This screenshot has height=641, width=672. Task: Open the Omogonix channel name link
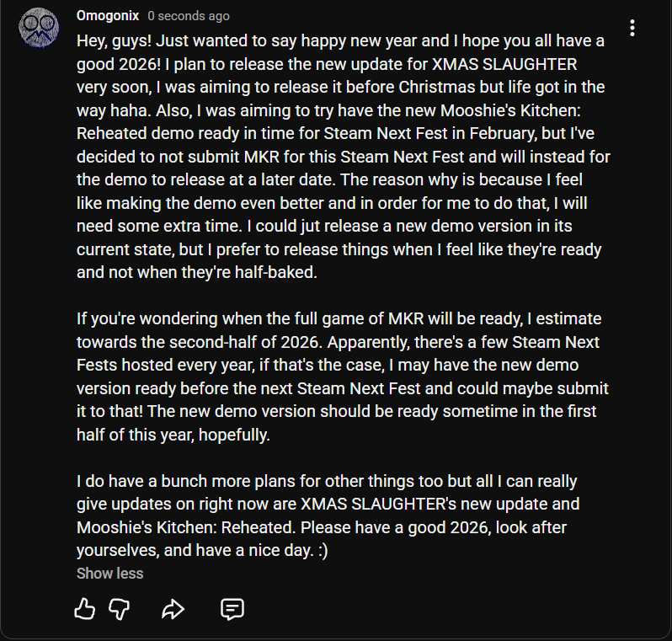click(107, 16)
